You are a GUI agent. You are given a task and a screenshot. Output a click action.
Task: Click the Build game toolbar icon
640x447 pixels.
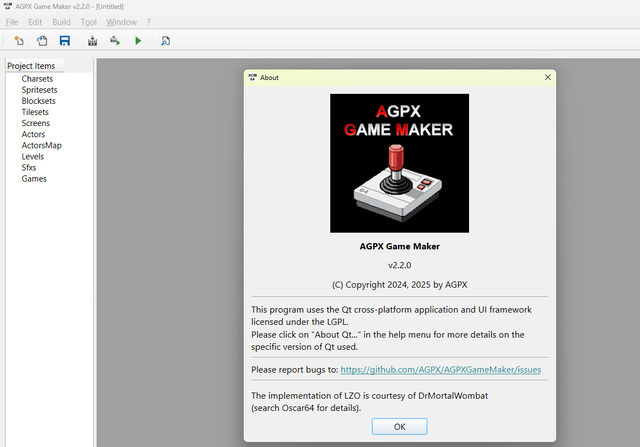93,41
